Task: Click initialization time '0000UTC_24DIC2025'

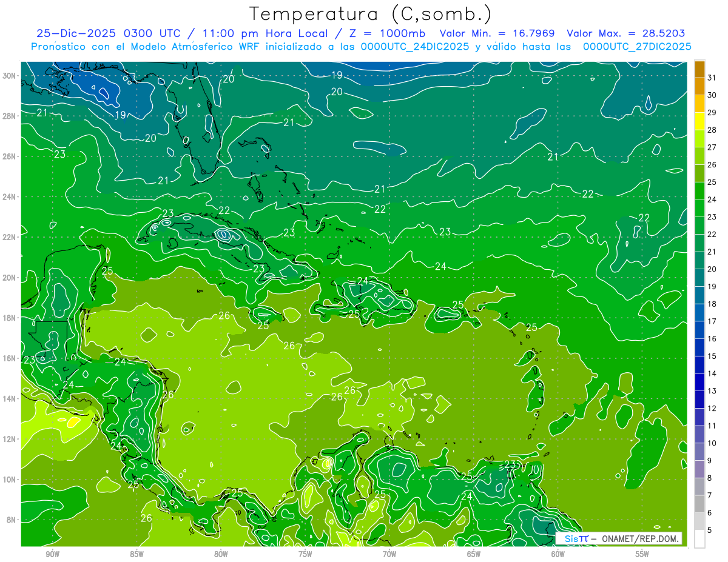Action: click(415, 46)
